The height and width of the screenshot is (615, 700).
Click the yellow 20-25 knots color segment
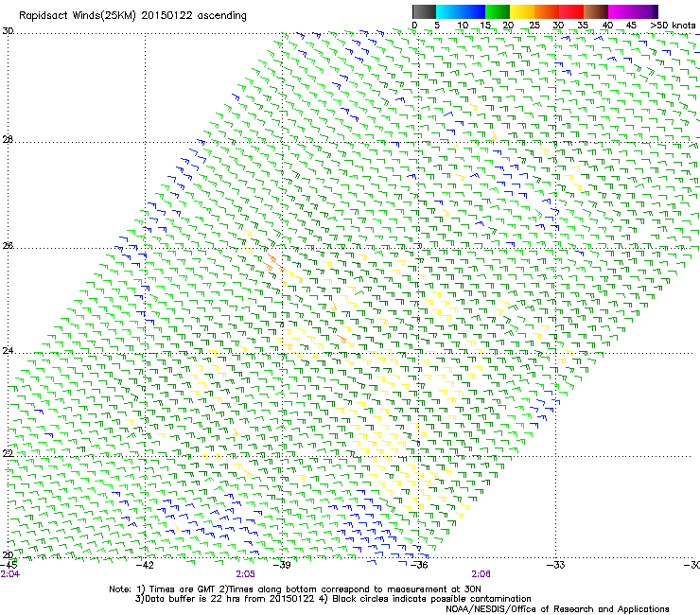click(x=522, y=11)
